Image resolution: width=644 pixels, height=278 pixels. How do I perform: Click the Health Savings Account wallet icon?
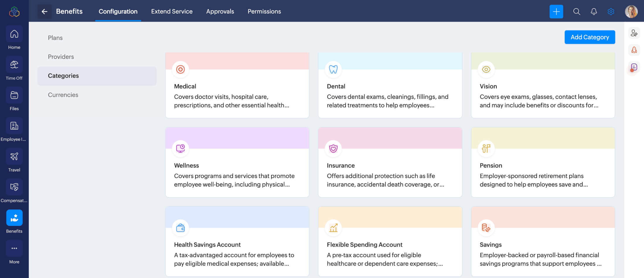(x=180, y=228)
